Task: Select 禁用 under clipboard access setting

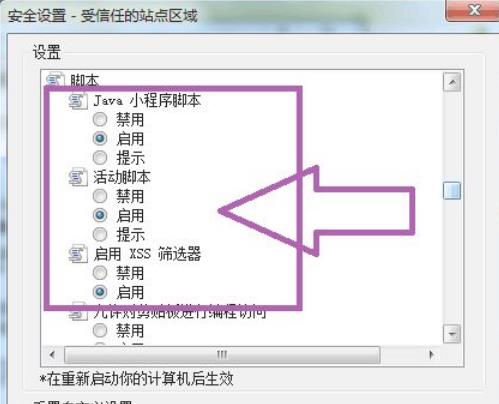Action: coord(100,331)
